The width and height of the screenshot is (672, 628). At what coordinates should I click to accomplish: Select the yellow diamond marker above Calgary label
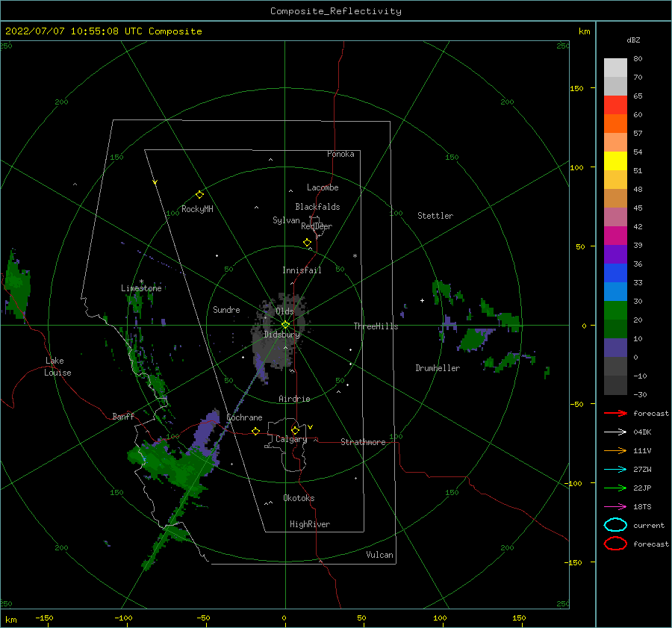[x=295, y=430]
